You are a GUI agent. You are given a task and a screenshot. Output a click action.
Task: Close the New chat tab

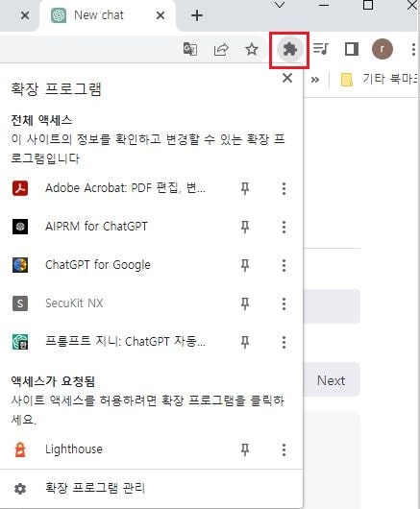tap(161, 15)
